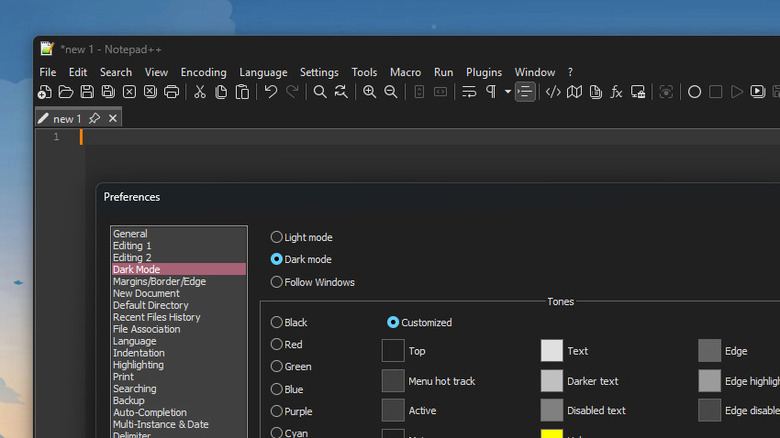This screenshot has height=438, width=780.
Task: Select the Follow Windows radio option
Action: click(277, 282)
